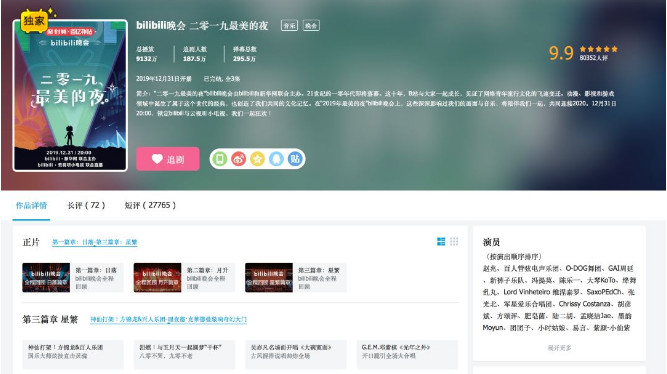Open the bilibili晚会 poster image
Viewport: 667px width, 374px height.
[70, 96]
